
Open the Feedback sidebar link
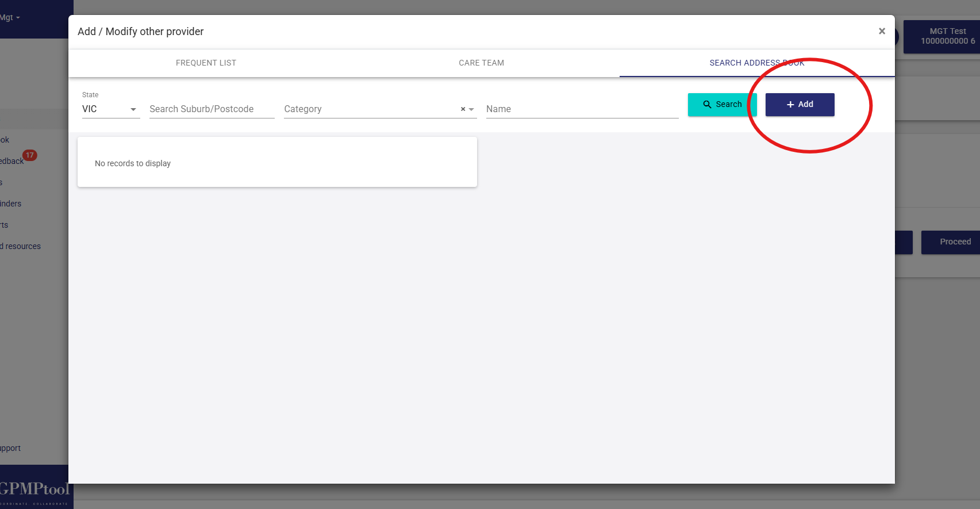point(11,162)
